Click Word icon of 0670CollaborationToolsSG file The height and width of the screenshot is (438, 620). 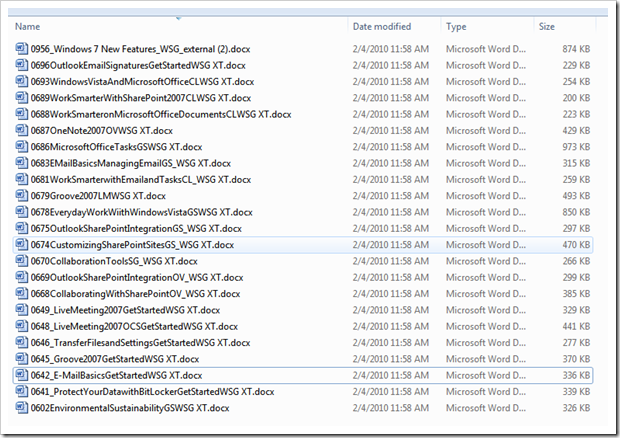(x=21, y=261)
